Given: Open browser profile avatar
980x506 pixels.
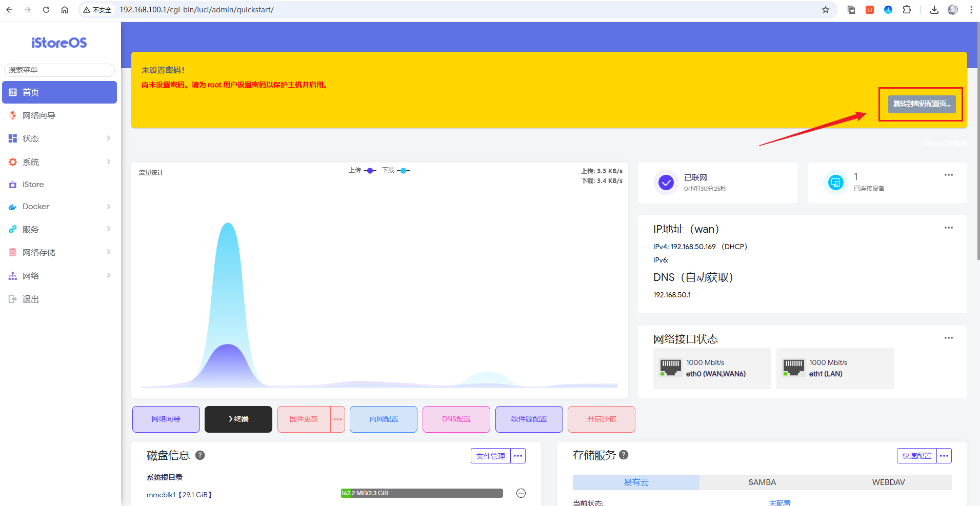Looking at the screenshot, I should coord(953,10).
